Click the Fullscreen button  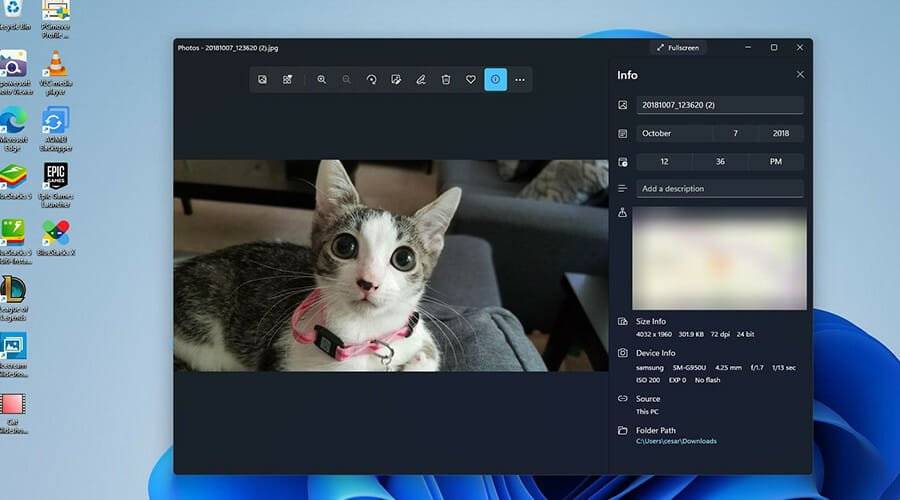pos(678,47)
